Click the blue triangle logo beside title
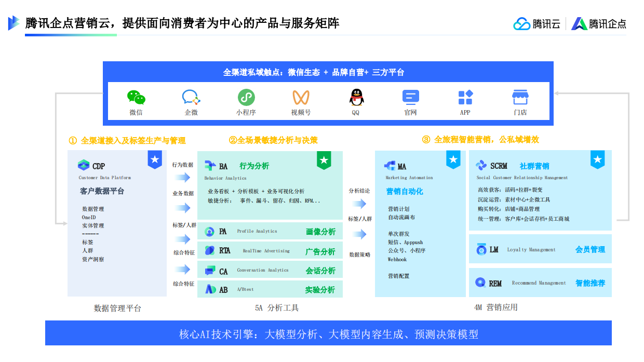Viewport: 644px width, 362px height. (x=14, y=23)
